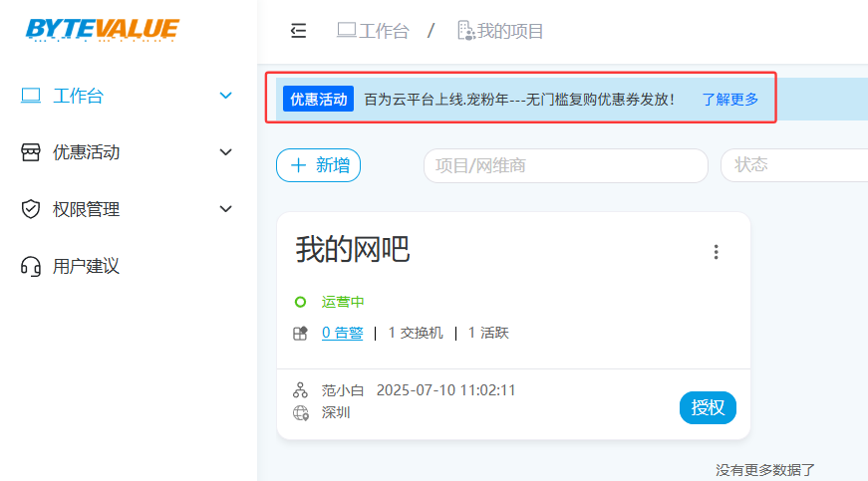The width and height of the screenshot is (868, 481).
Task: Click the org tree icon beside 范小白
Action: (x=300, y=390)
